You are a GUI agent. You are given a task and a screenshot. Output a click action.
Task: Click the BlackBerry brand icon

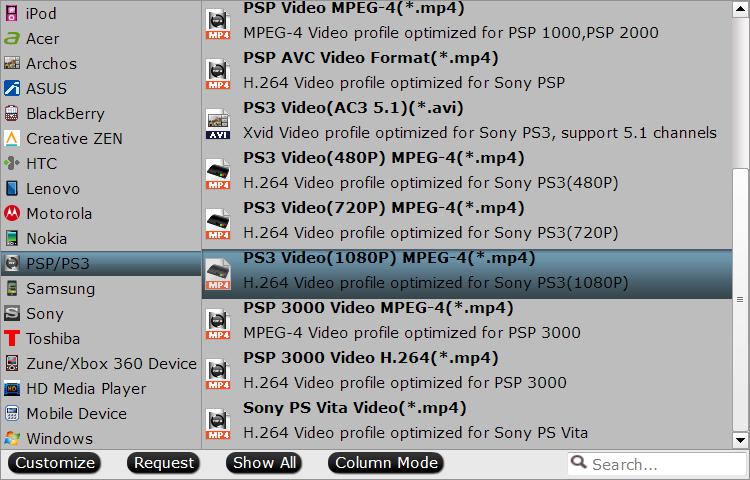(x=11, y=113)
